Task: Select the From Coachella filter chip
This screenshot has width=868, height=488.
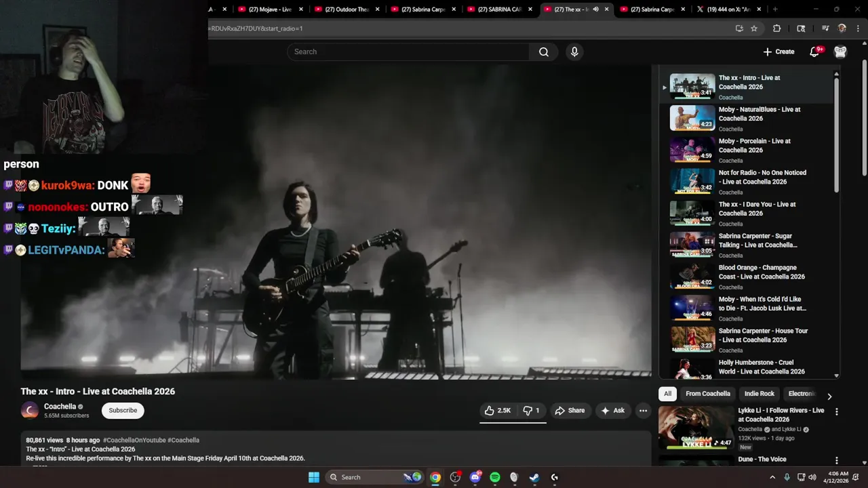Action: click(708, 394)
